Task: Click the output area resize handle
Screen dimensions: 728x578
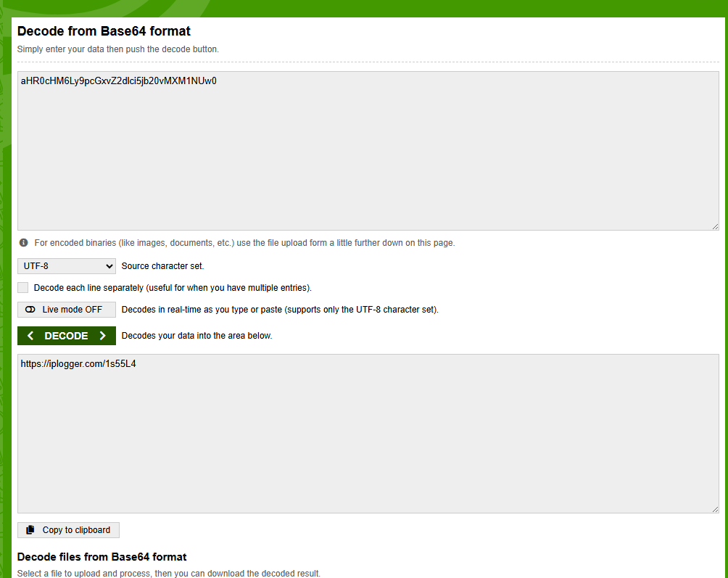Action: (x=715, y=509)
